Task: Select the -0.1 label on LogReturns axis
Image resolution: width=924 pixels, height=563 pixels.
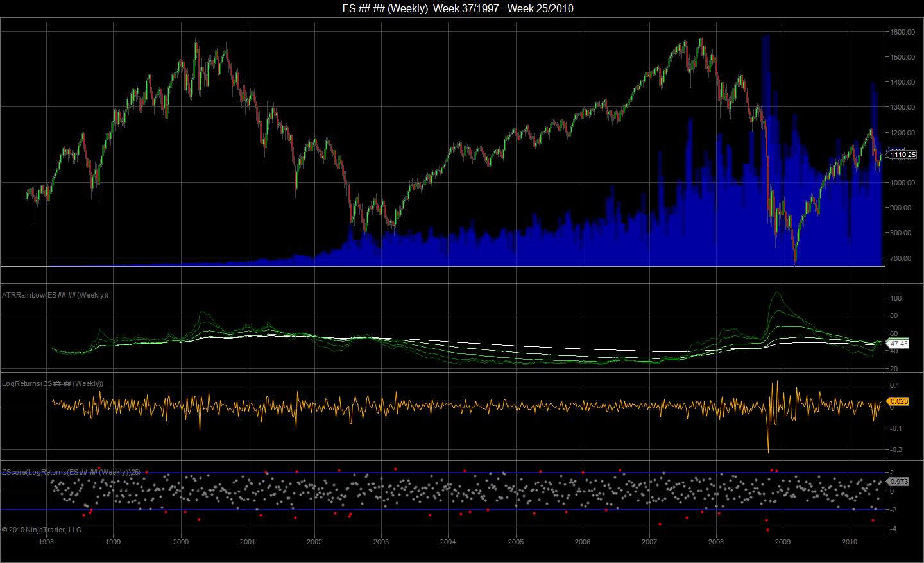Action: click(896, 428)
